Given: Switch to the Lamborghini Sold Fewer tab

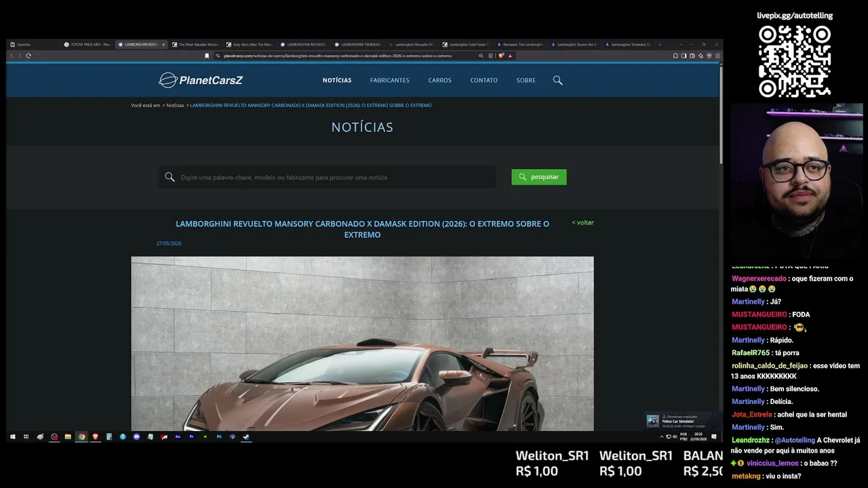Looking at the screenshot, I should click(x=467, y=45).
